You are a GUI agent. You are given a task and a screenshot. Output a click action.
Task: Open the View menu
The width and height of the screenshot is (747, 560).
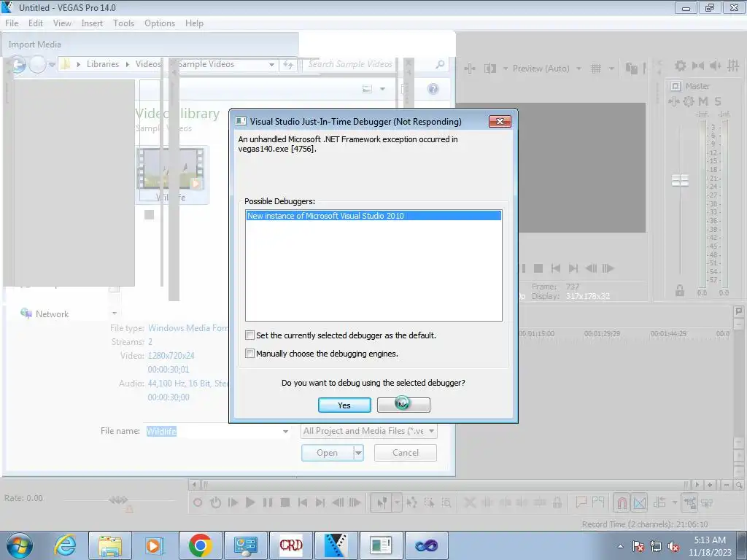[62, 23]
